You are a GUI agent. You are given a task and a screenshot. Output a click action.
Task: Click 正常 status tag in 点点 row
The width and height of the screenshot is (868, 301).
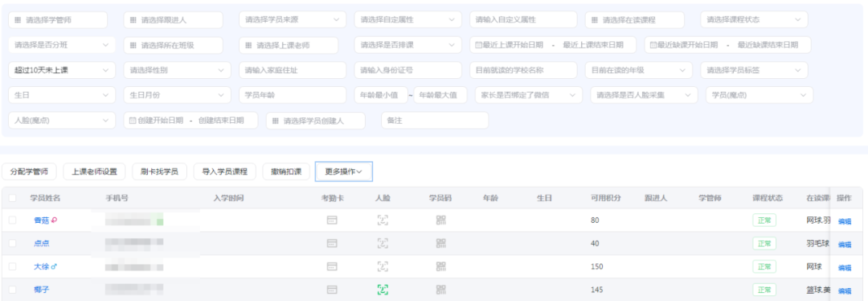[764, 243]
